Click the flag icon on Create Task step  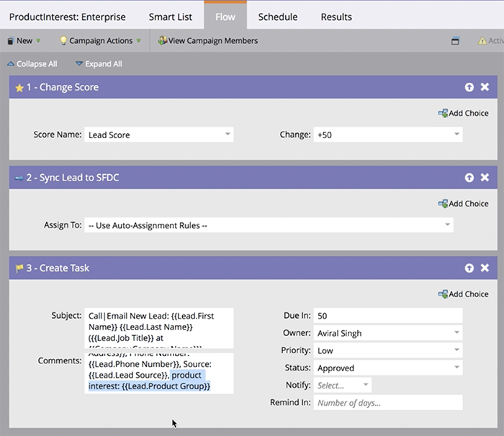coord(19,268)
